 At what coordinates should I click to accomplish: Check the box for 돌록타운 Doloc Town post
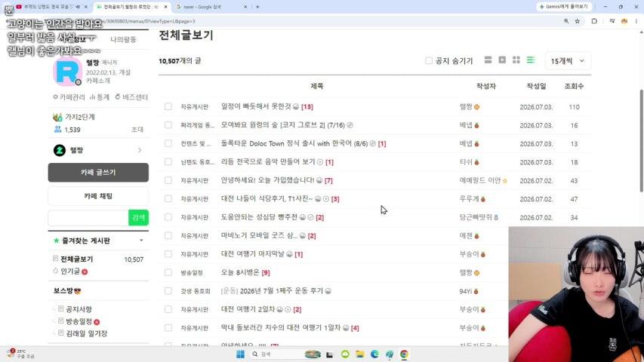(168, 143)
